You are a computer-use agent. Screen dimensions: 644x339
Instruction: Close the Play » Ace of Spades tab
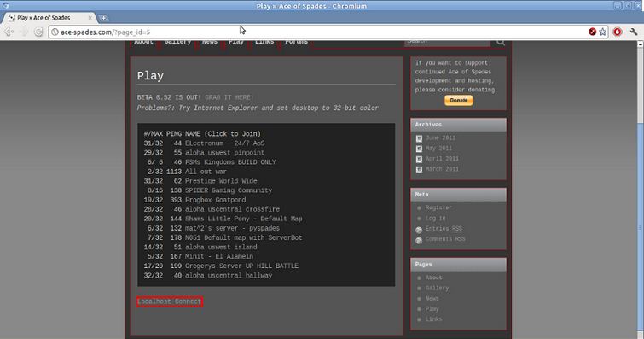90,18
